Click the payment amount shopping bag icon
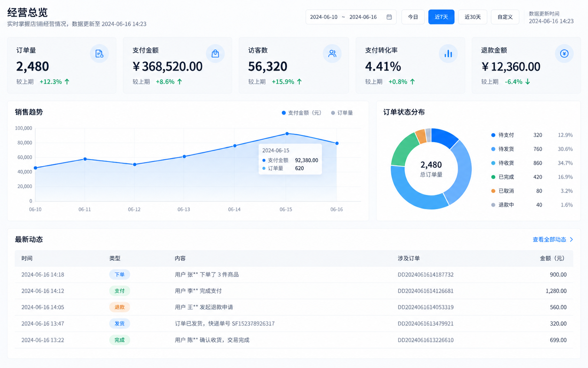Viewport: 588px width, 368px height. [215, 54]
